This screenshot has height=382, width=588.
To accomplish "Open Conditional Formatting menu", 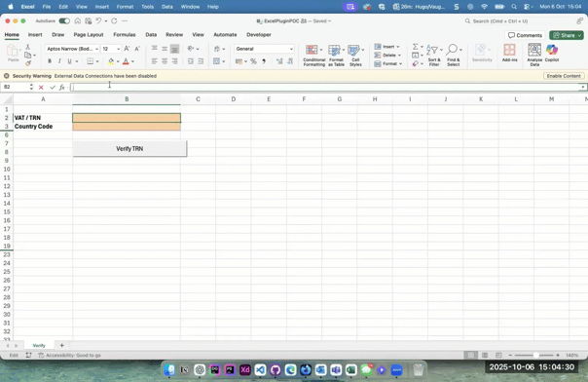I will point(313,56).
